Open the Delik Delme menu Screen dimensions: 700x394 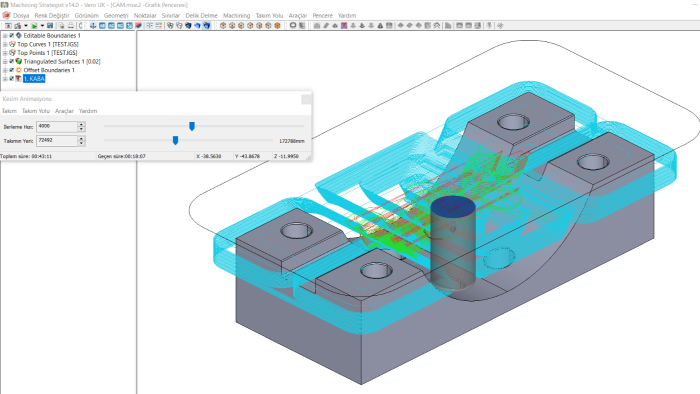(x=201, y=15)
